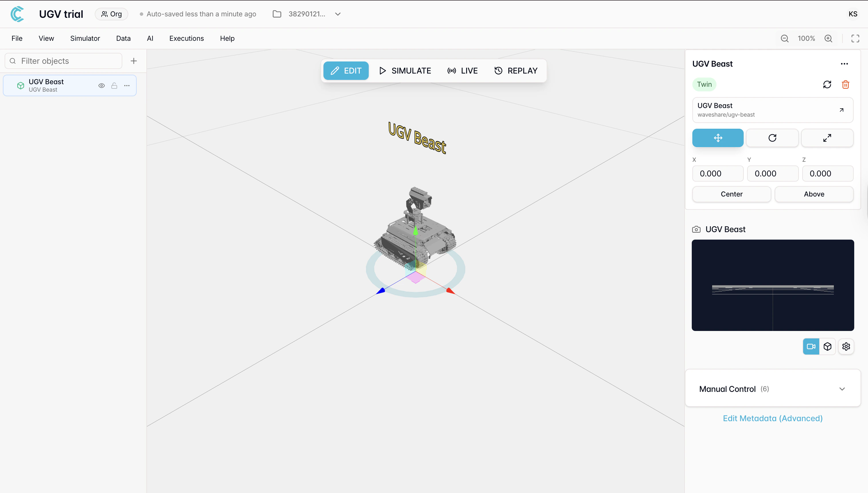This screenshot has width=868, height=493.
Task: Open Edit Metadata (Advanced) link
Action: [x=773, y=418]
